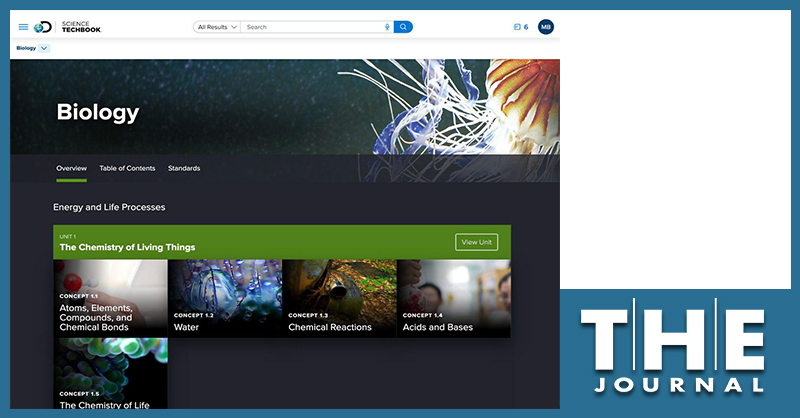Open Atoms, Elements, Compounds, and Chemical Bonds card
800x418 pixels.
[x=111, y=299]
